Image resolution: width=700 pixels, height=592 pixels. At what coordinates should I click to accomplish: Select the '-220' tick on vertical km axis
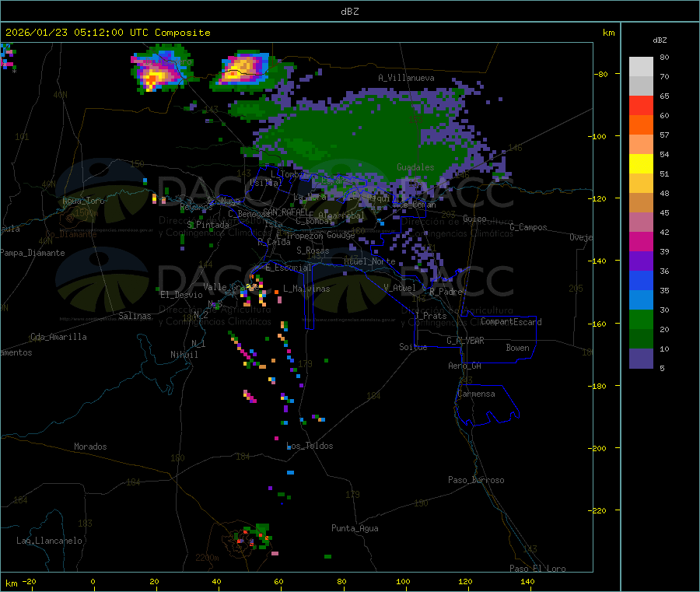click(597, 511)
